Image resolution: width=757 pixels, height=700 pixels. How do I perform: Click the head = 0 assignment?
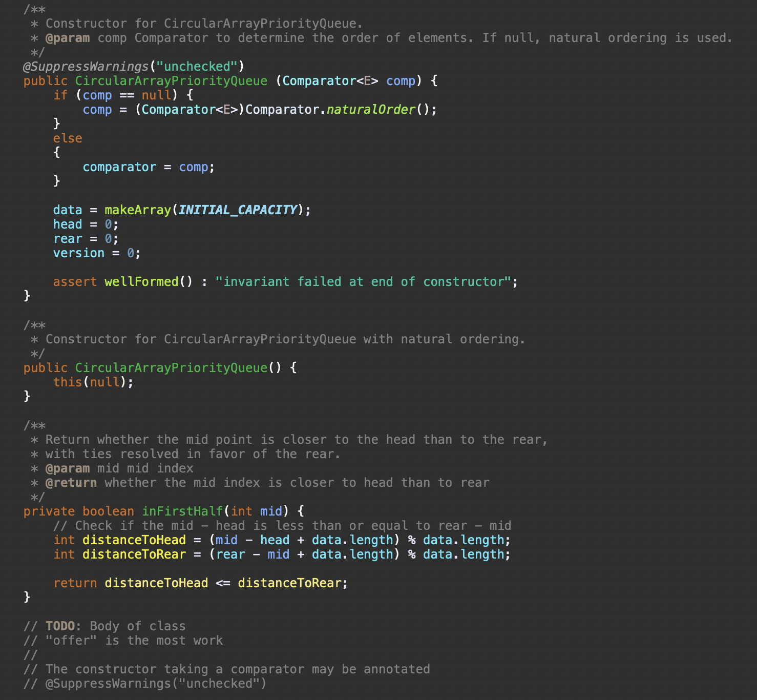pos(85,224)
